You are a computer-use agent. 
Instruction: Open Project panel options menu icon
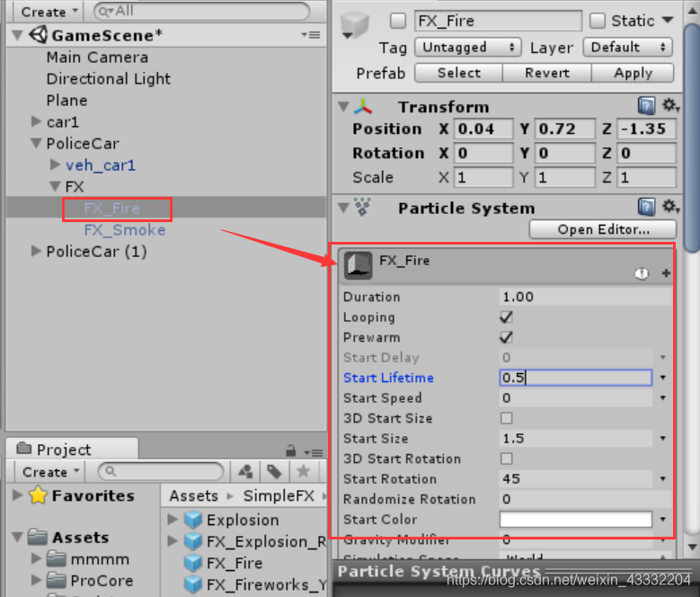point(314,452)
